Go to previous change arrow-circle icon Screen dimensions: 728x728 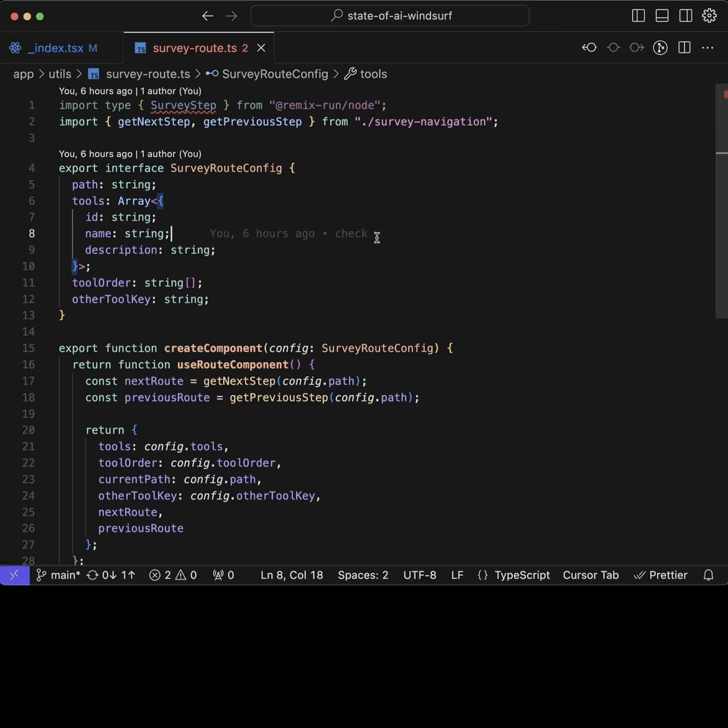[x=590, y=48]
